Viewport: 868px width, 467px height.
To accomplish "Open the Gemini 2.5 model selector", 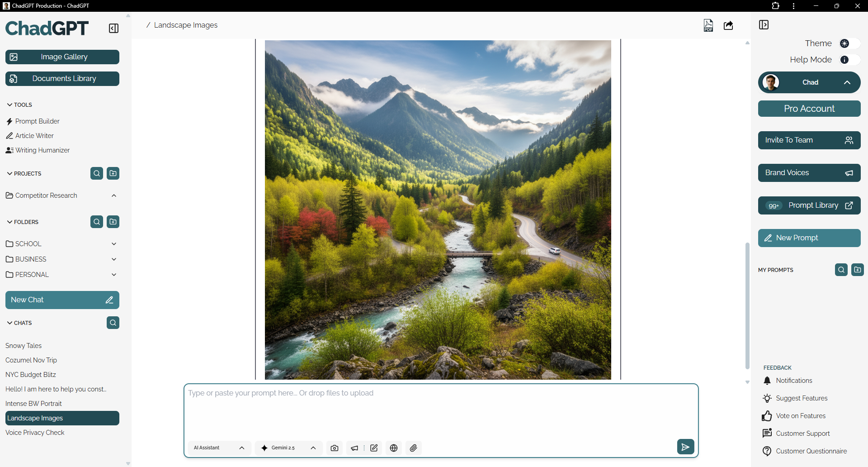I will tap(288, 448).
